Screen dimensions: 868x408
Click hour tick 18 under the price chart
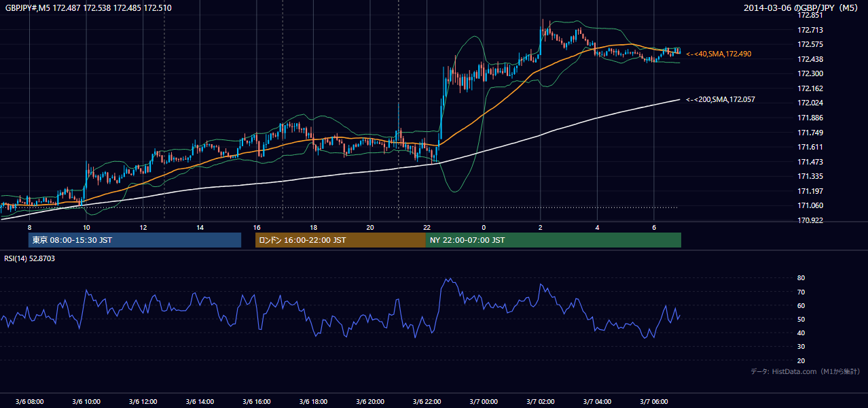313,227
